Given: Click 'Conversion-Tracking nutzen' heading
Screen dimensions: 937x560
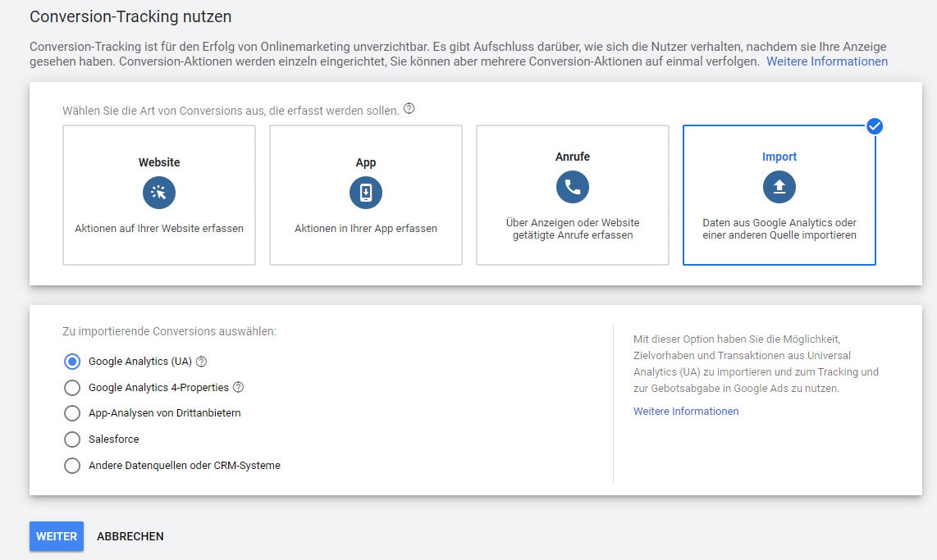Looking at the screenshot, I should tap(130, 16).
